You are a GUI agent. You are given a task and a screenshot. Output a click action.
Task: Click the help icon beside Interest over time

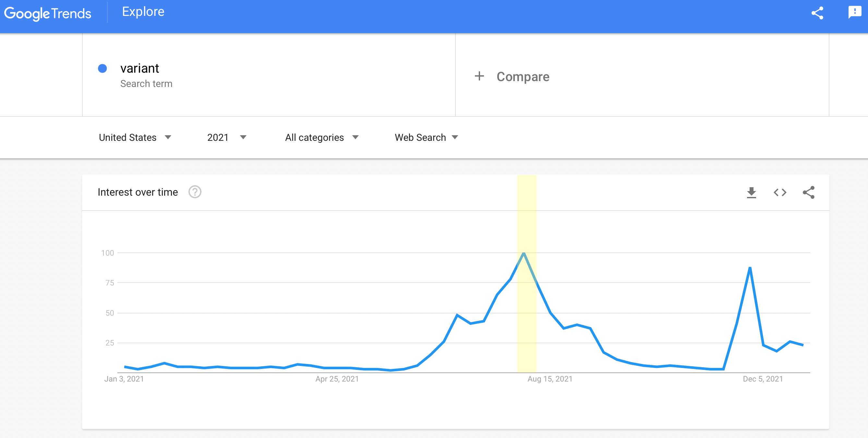tap(195, 192)
